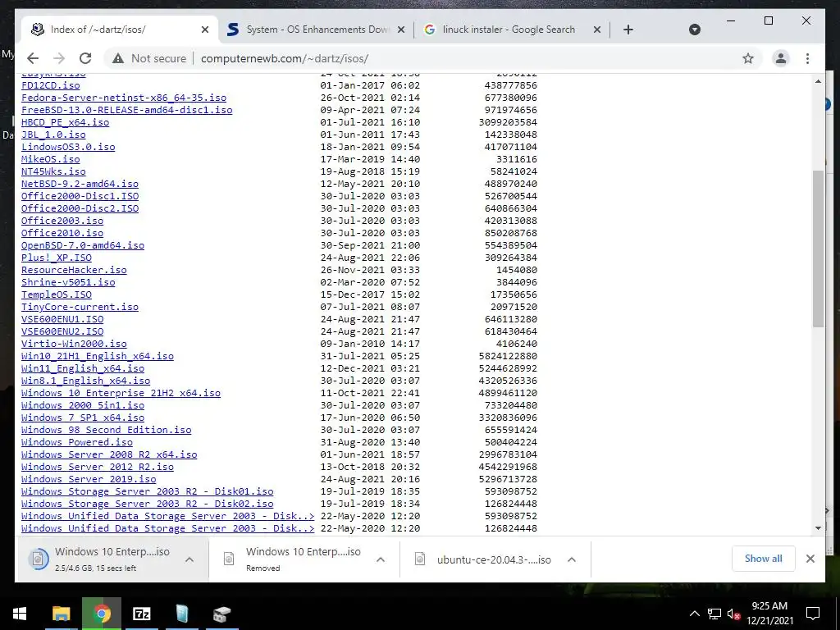Download FD12CD.iso
Screen dimensions: 840x630
pos(50,85)
